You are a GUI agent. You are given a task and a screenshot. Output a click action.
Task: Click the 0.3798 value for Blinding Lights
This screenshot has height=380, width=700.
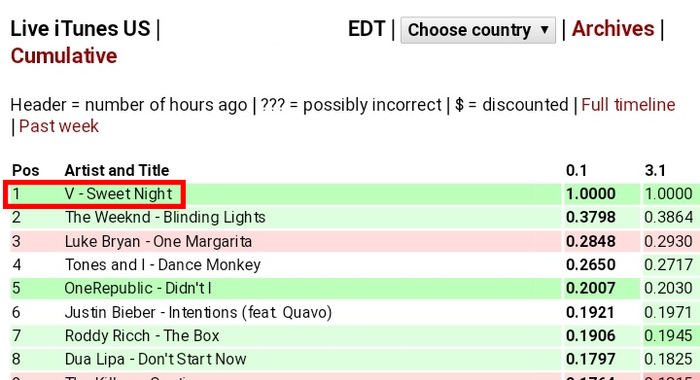(x=591, y=217)
